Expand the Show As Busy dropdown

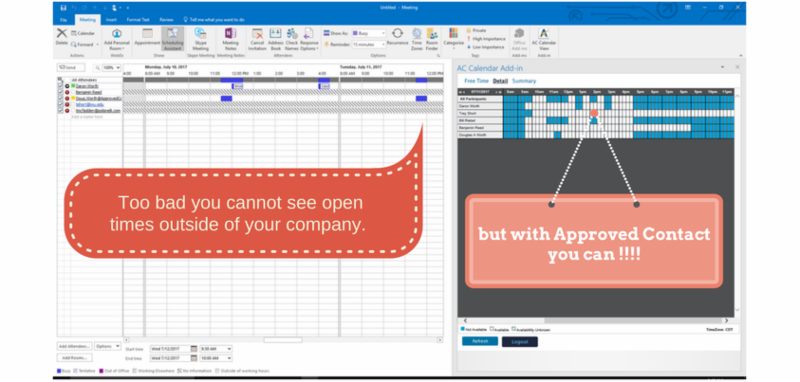pos(368,33)
